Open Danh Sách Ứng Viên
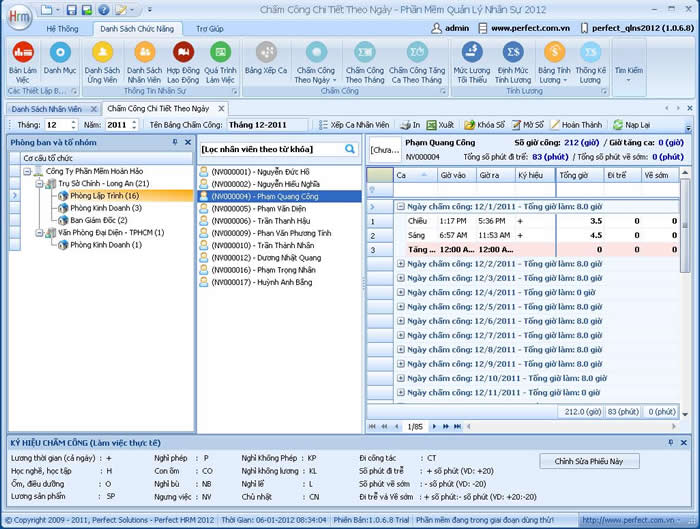 click(x=102, y=62)
